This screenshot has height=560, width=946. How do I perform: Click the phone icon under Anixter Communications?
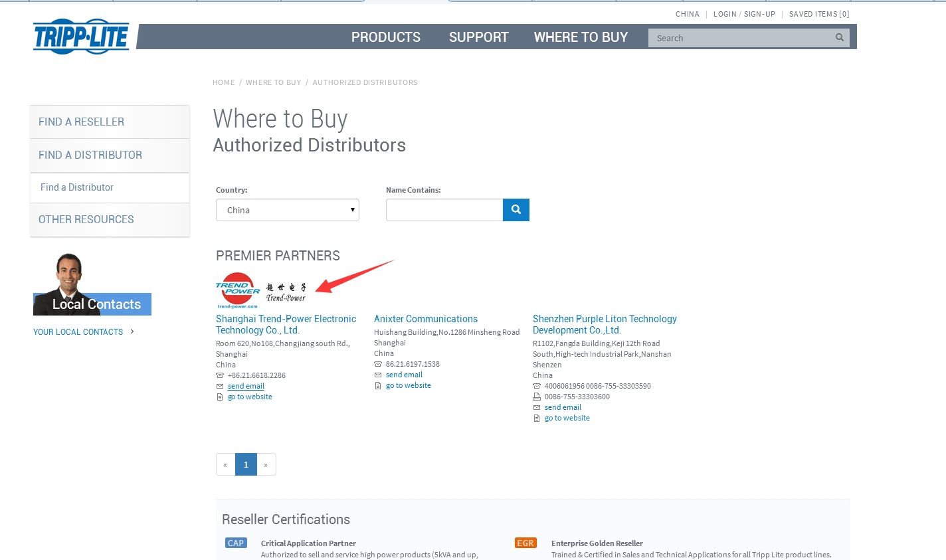[378, 364]
